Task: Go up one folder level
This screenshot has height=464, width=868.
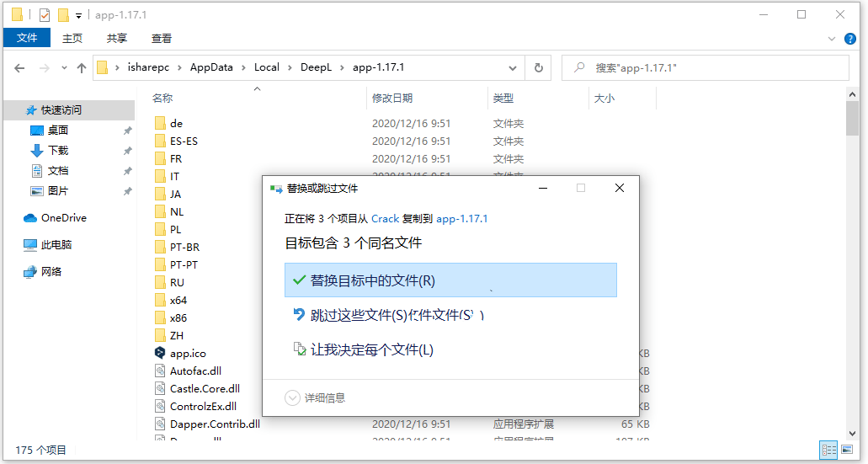Action: (x=82, y=68)
